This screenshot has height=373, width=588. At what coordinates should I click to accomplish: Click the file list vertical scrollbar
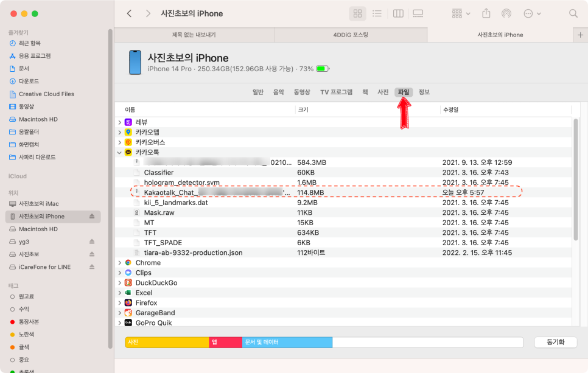[576, 179]
